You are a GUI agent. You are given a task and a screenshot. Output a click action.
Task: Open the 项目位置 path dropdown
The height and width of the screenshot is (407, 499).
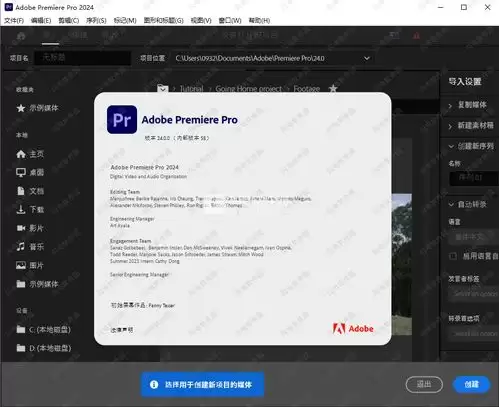coord(367,58)
